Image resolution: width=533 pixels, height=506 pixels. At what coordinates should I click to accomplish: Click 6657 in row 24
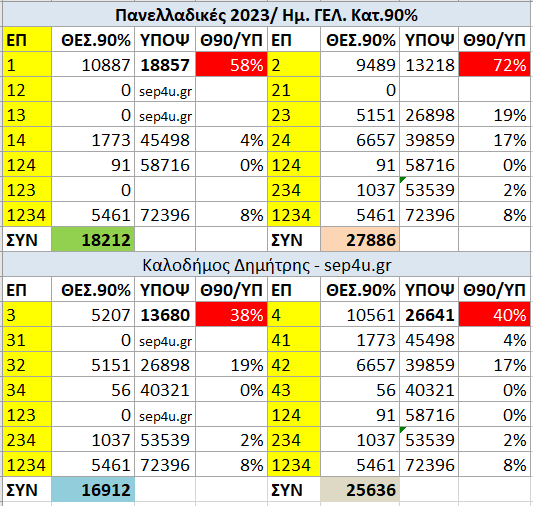point(360,140)
